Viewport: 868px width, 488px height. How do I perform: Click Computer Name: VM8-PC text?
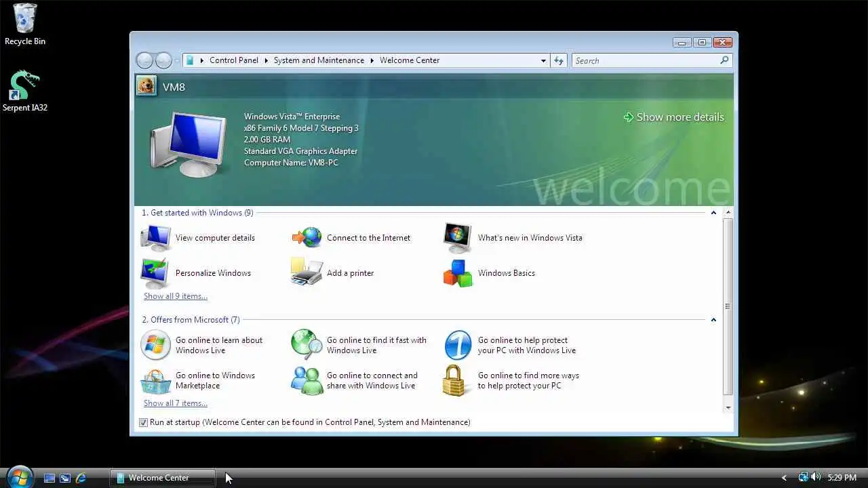click(291, 163)
